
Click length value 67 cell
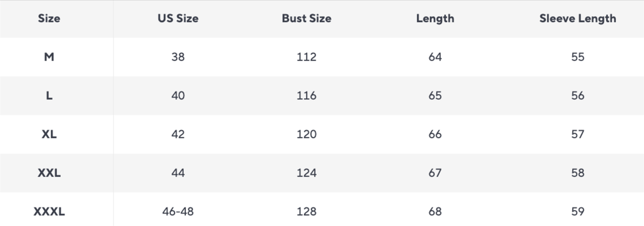[435, 173]
